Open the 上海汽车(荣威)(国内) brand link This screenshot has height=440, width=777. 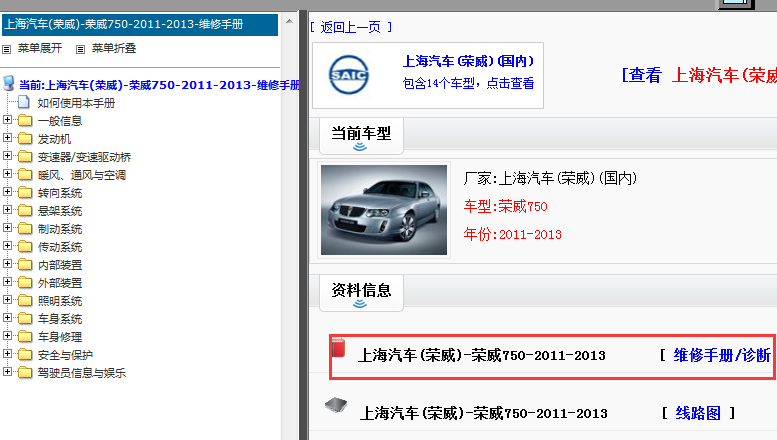[x=468, y=61]
